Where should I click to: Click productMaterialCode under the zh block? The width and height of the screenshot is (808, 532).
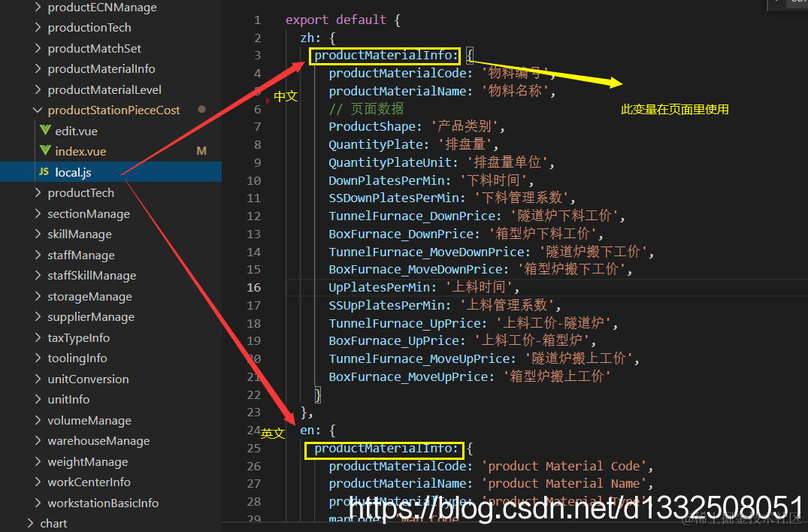pyautogui.click(x=401, y=73)
